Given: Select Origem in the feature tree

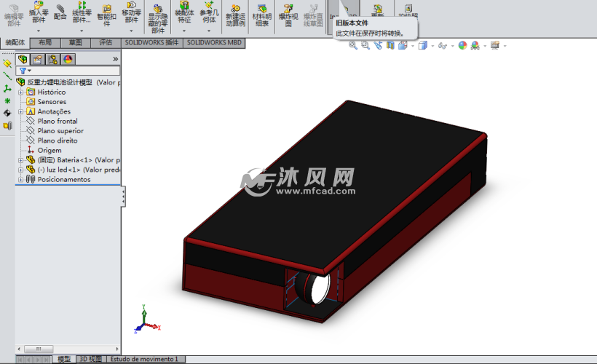Looking at the screenshot, I should tap(50, 151).
